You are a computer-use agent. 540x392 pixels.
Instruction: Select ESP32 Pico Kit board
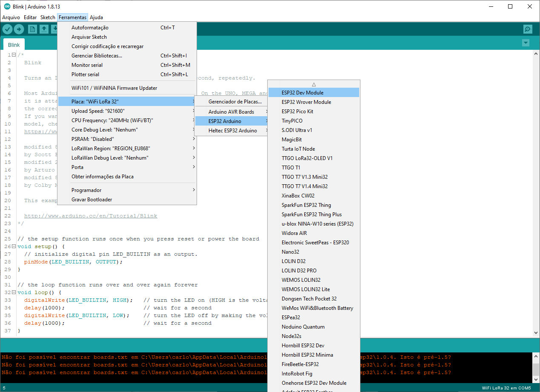[314, 112]
